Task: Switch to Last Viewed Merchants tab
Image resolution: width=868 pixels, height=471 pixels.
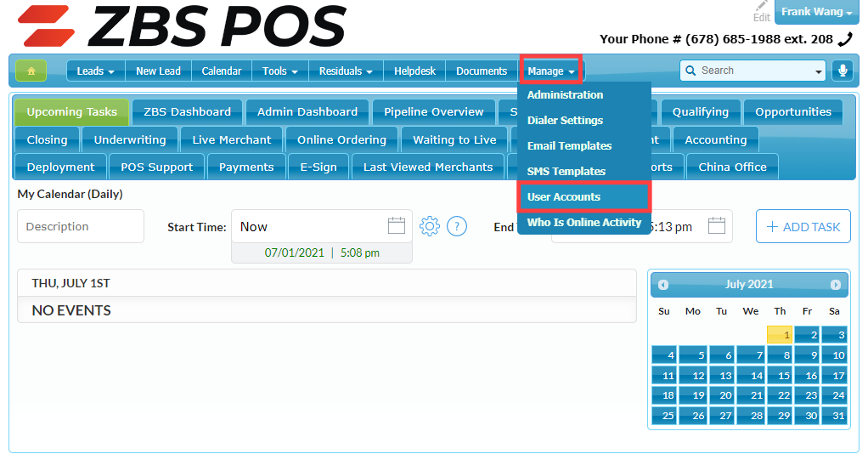Action: (428, 167)
